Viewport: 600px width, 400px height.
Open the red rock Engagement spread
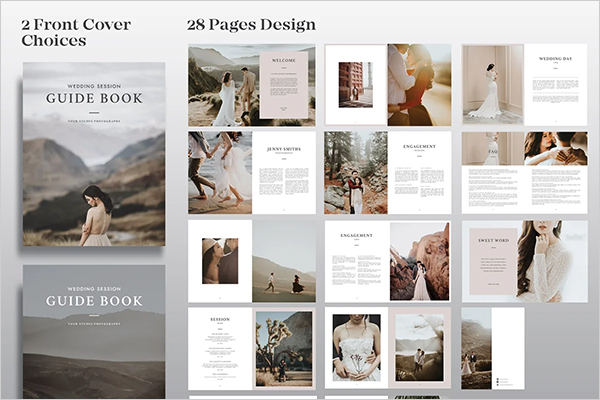point(388,261)
